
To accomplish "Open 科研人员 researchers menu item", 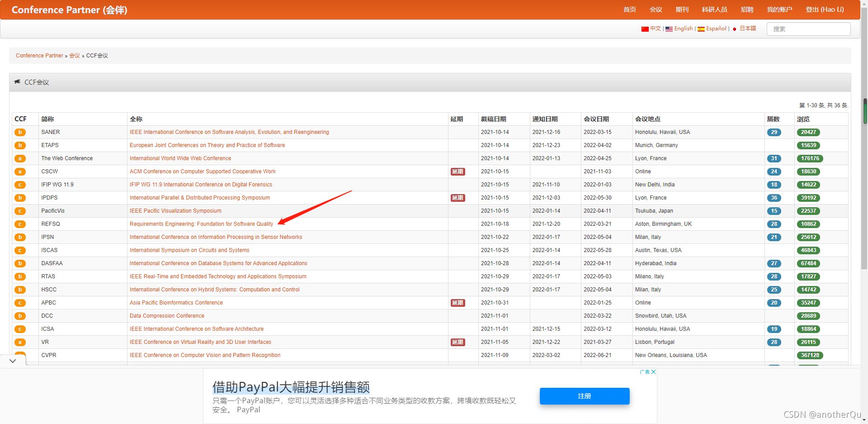I will pyautogui.click(x=714, y=10).
